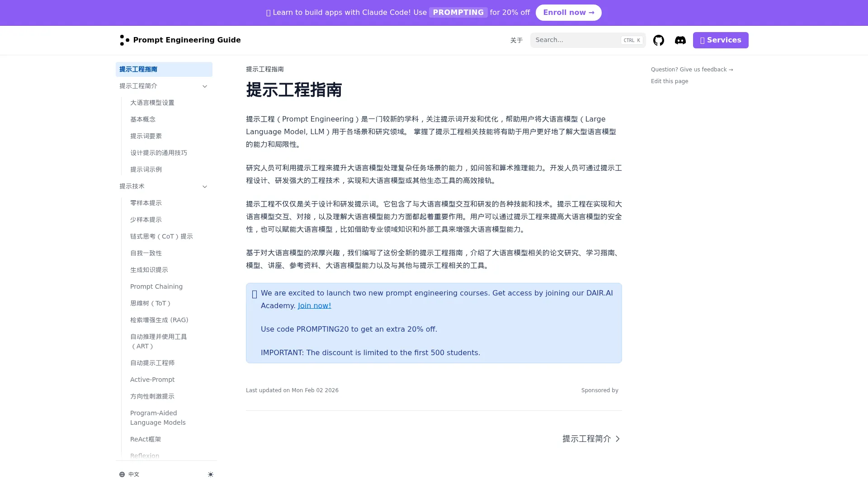
Task: Click the PROMPTING promo code badge
Action: point(458,13)
